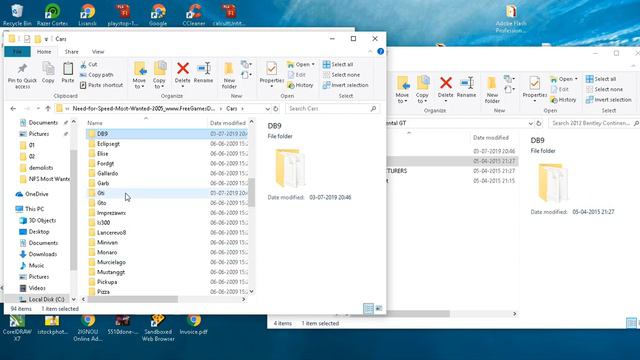Image resolution: width=640 pixels, height=360 pixels.
Task: Select the Eclipsegt folder
Action: (x=167, y=144)
